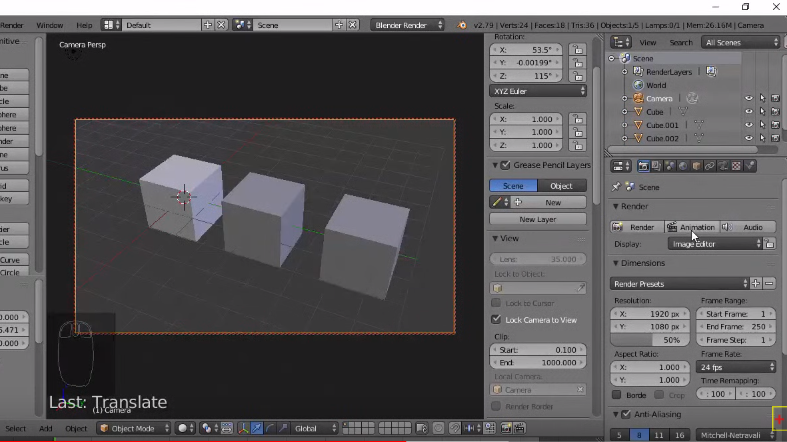Open the Object Mode dropdown

click(x=132, y=429)
